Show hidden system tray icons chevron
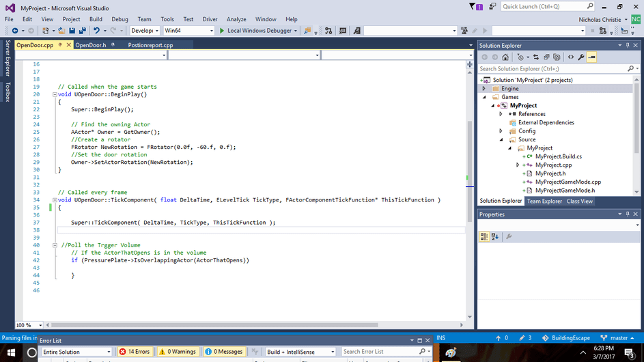The width and height of the screenshot is (644, 362). pos(583,352)
